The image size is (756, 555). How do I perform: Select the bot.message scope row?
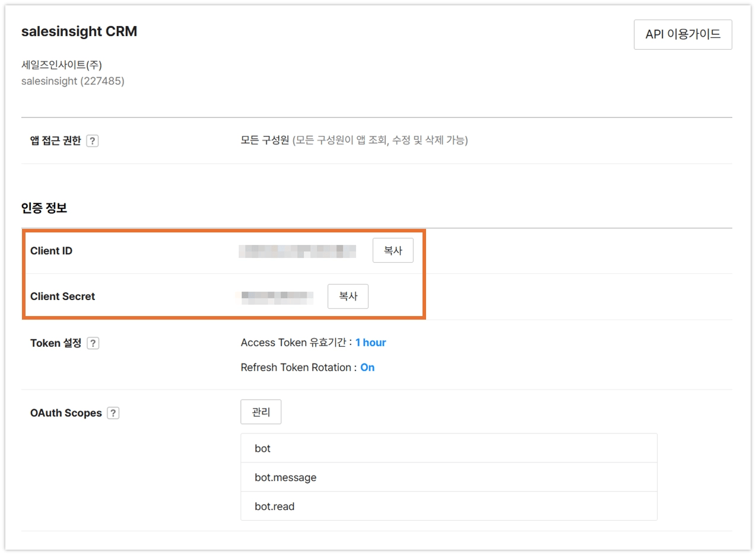449,477
